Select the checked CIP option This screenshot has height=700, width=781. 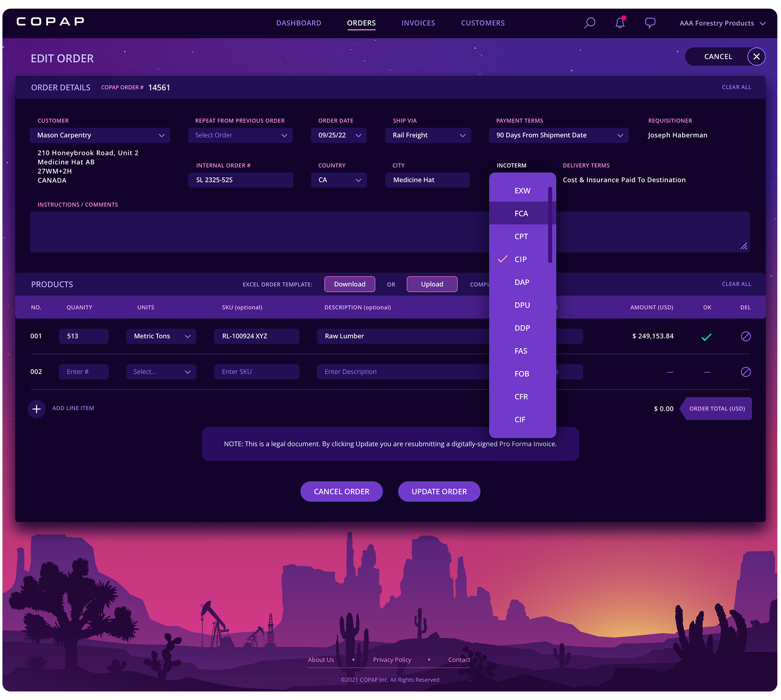pyautogui.click(x=522, y=259)
